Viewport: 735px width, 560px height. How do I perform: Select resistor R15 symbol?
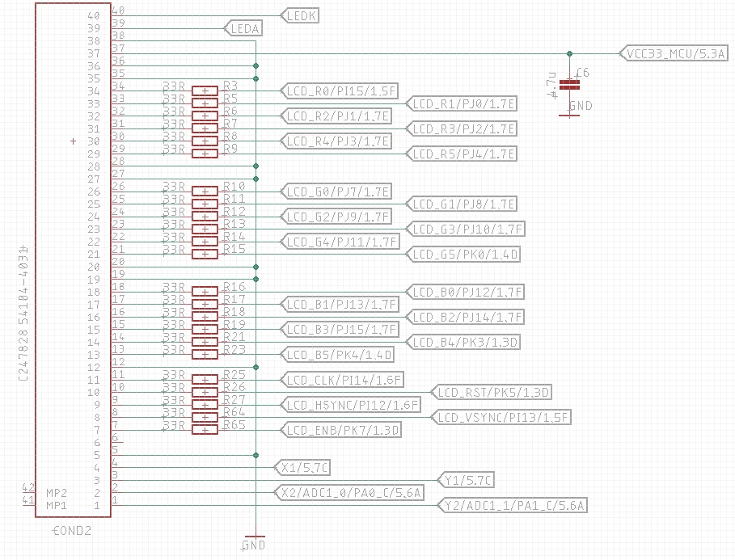(205, 255)
